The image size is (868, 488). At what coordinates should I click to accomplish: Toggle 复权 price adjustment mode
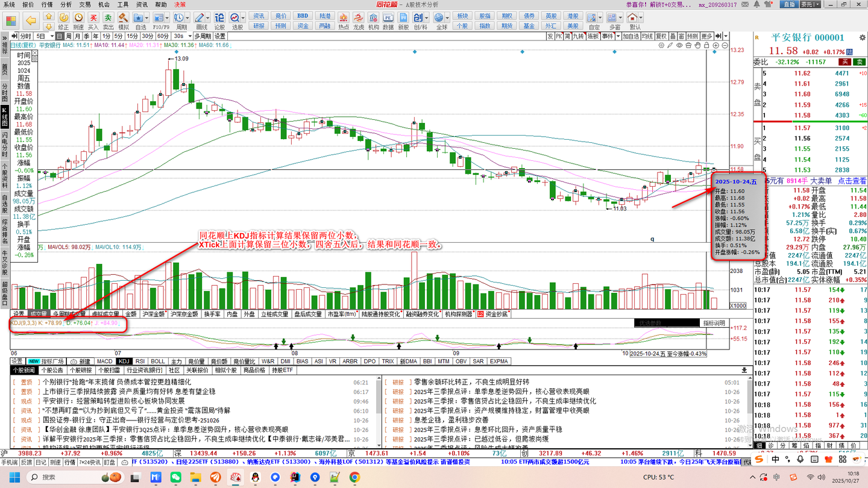coord(662,36)
